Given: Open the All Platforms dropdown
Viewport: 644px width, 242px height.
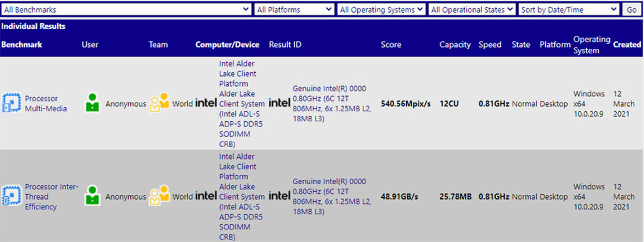Looking at the screenshot, I should [x=294, y=10].
